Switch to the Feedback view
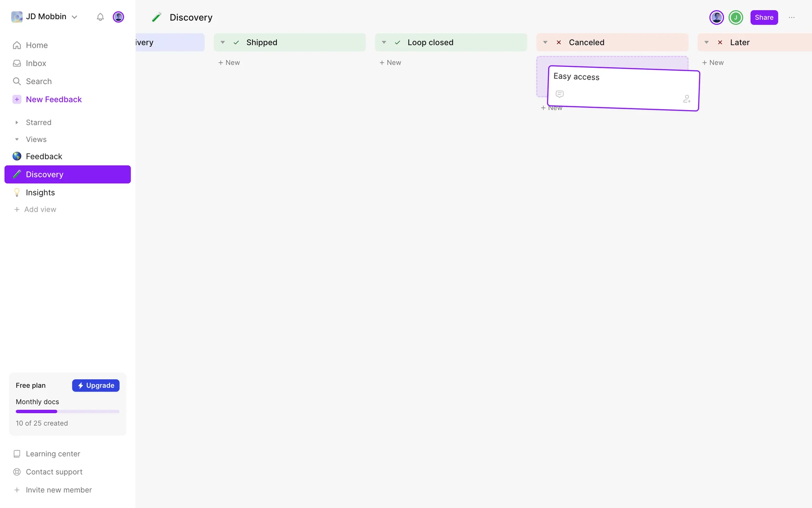The width and height of the screenshot is (812, 508). point(44,156)
